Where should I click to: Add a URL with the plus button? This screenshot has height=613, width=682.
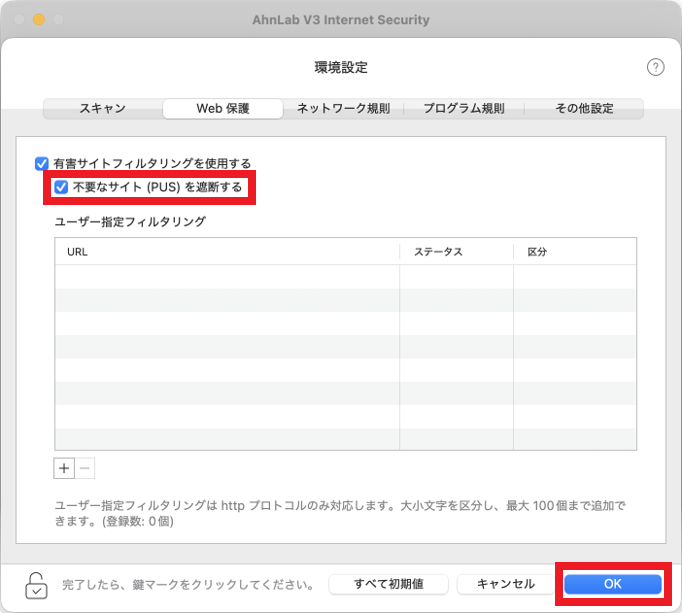pyautogui.click(x=64, y=468)
